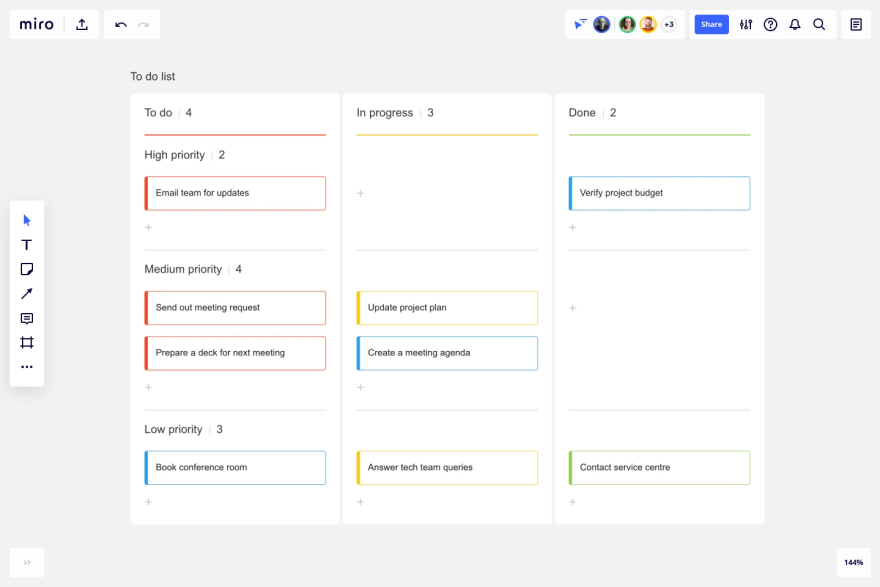This screenshot has height=587, width=880.
Task: Select the cursor select tool
Action: click(27, 220)
